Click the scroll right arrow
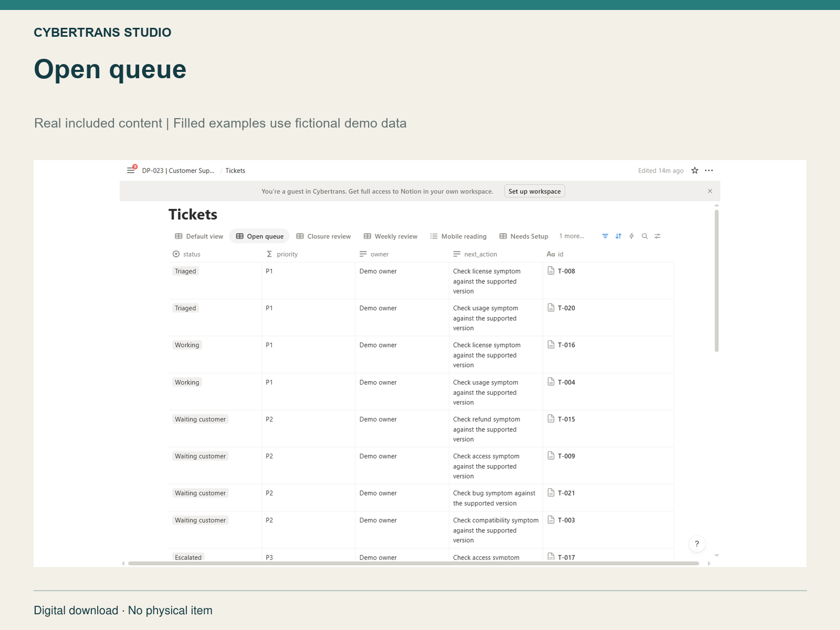 tap(709, 563)
